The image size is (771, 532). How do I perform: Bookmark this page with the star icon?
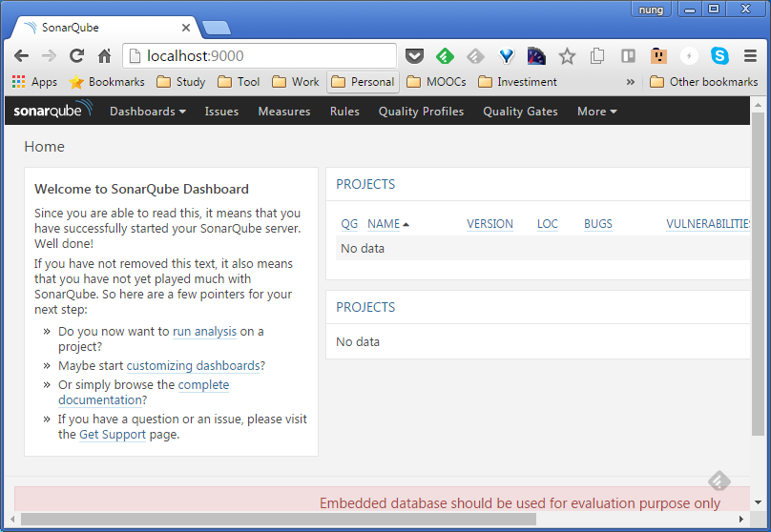[x=567, y=56]
